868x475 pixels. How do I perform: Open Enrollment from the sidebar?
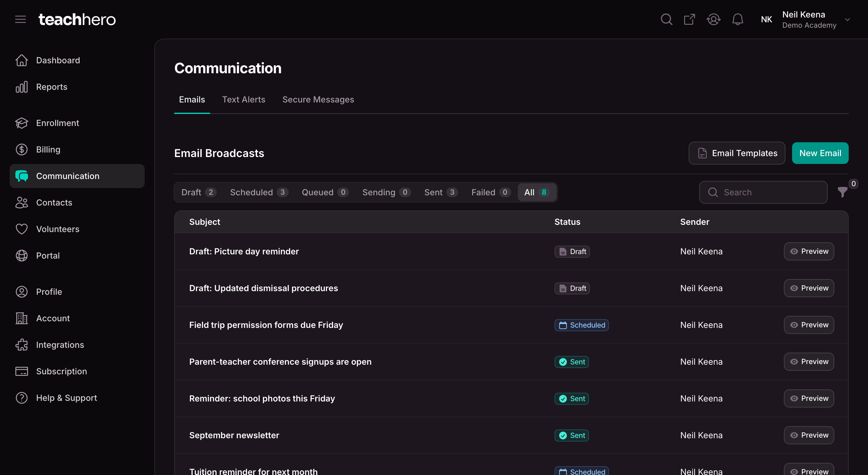(77, 123)
